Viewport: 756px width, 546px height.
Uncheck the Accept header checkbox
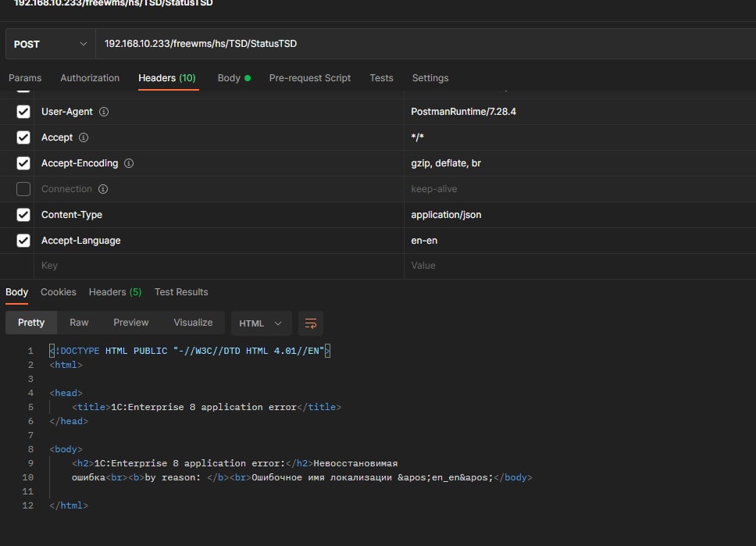(23, 137)
